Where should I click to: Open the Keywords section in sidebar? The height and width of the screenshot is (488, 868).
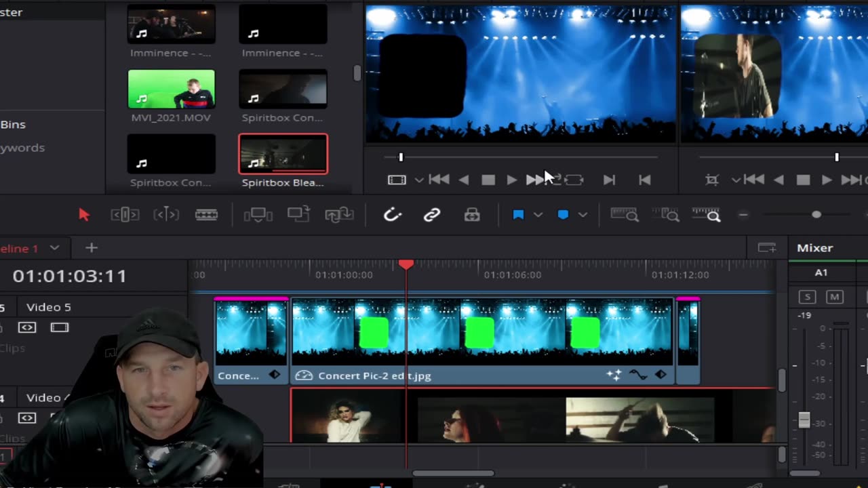point(22,148)
